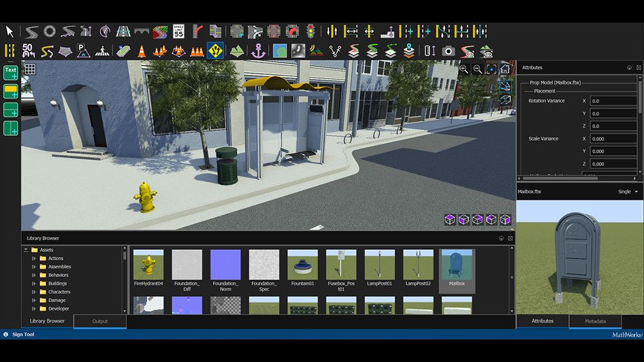
Task: Select the node graph tool icon
Action: tap(335, 52)
